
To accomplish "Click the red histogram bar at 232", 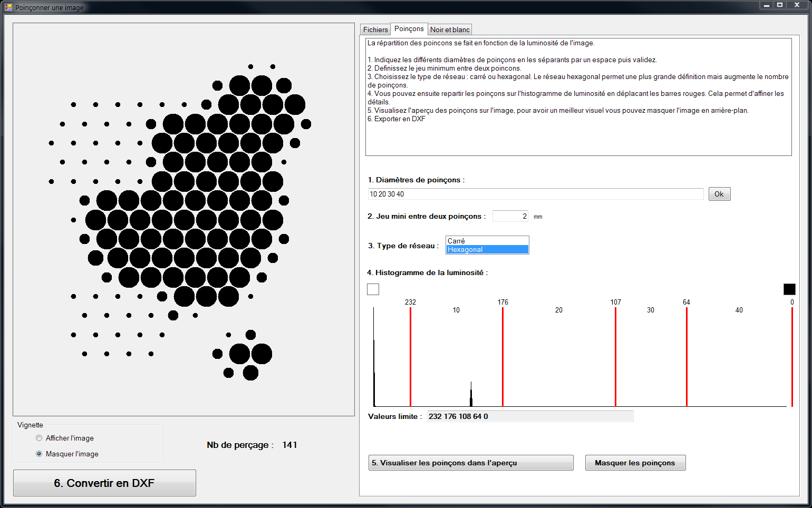I will click(410, 358).
